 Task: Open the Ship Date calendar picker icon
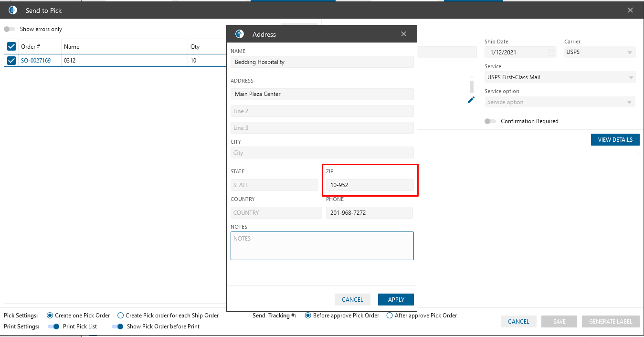[x=551, y=52]
